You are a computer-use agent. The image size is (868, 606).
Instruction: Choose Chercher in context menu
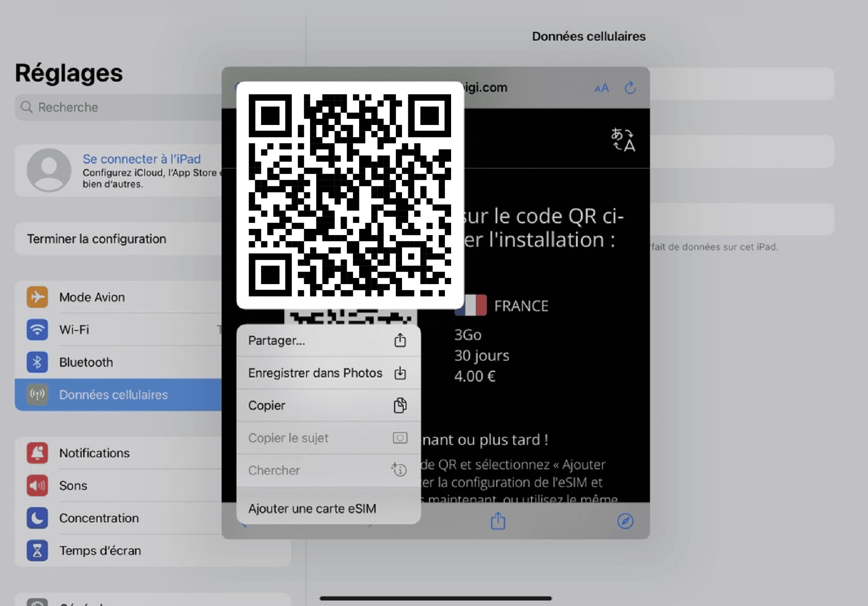coord(328,470)
